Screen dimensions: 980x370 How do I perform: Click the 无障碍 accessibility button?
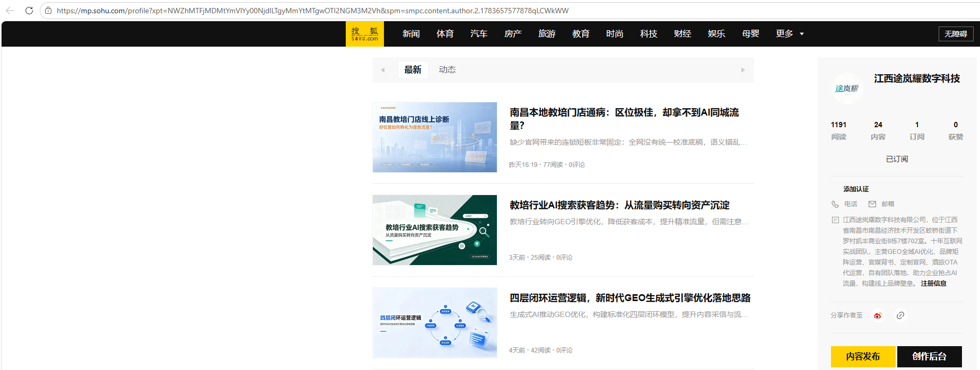coord(956,34)
